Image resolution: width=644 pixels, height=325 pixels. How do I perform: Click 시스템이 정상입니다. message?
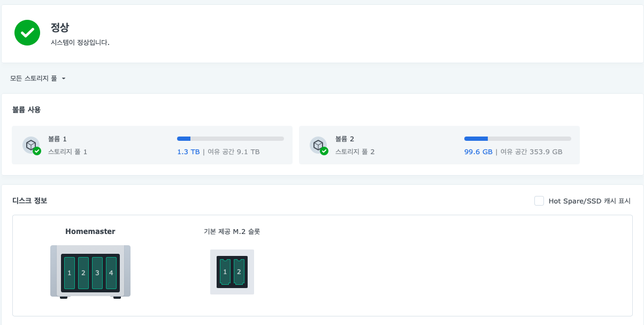[x=80, y=42]
